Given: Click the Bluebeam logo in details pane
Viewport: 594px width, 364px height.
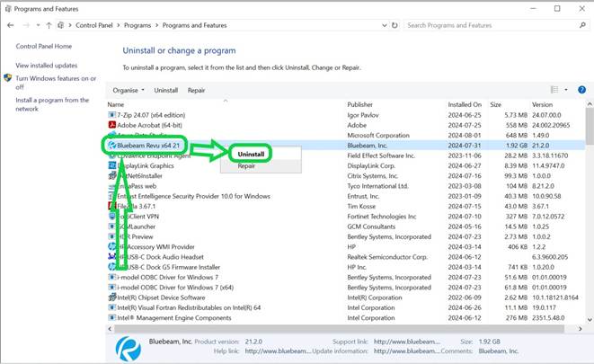Looking at the screenshot, I should coord(128,348).
